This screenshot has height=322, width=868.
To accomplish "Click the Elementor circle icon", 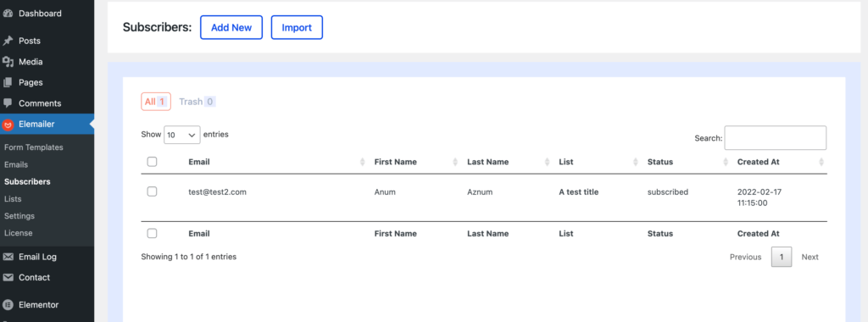I will coord(8,305).
